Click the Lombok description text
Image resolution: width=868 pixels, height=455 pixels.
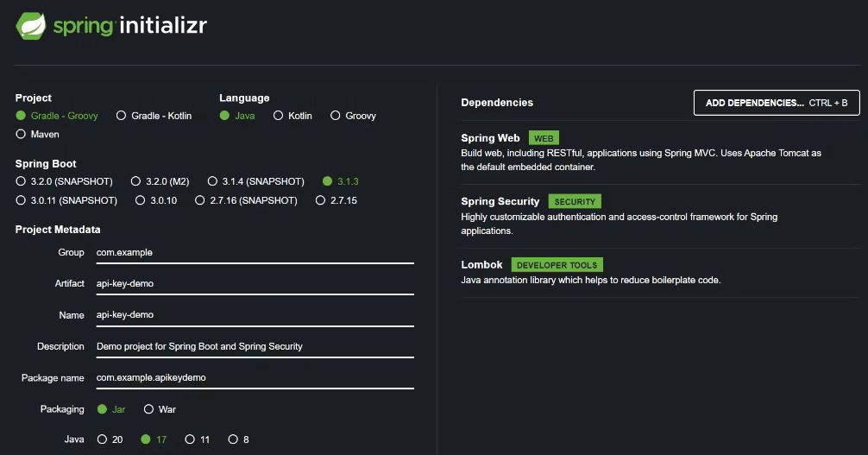[591, 280]
